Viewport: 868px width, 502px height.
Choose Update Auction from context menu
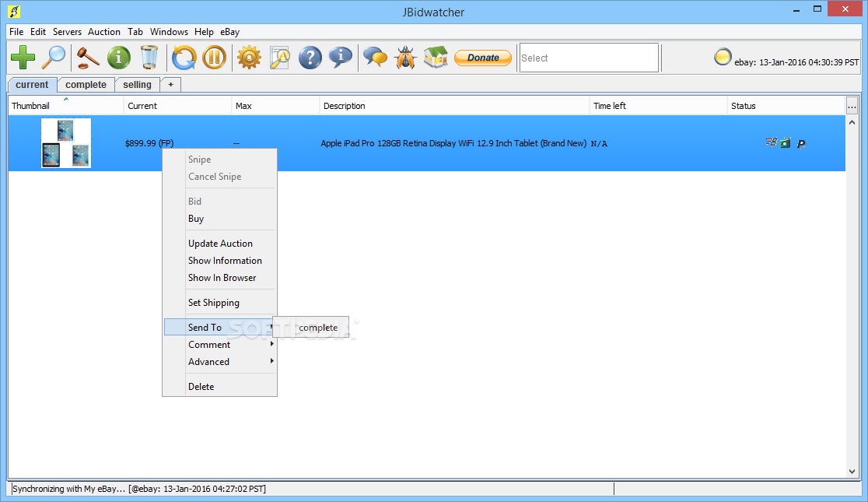tap(220, 244)
